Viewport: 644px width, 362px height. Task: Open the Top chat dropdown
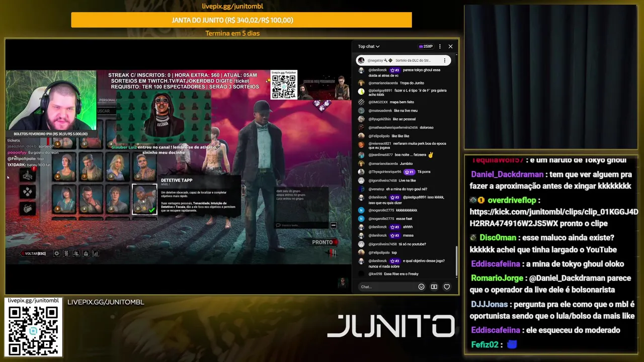click(369, 46)
